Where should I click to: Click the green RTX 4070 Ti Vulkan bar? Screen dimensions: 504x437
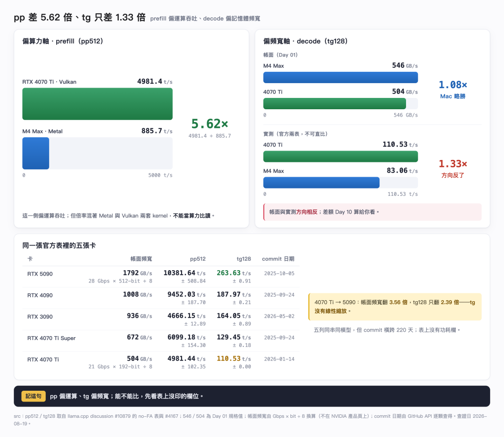click(x=97, y=104)
